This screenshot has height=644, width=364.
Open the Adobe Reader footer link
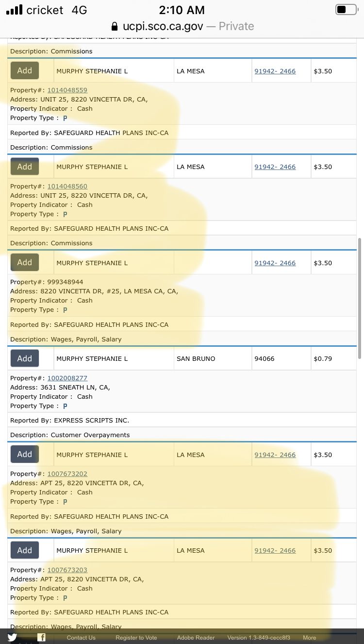click(196, 638)
